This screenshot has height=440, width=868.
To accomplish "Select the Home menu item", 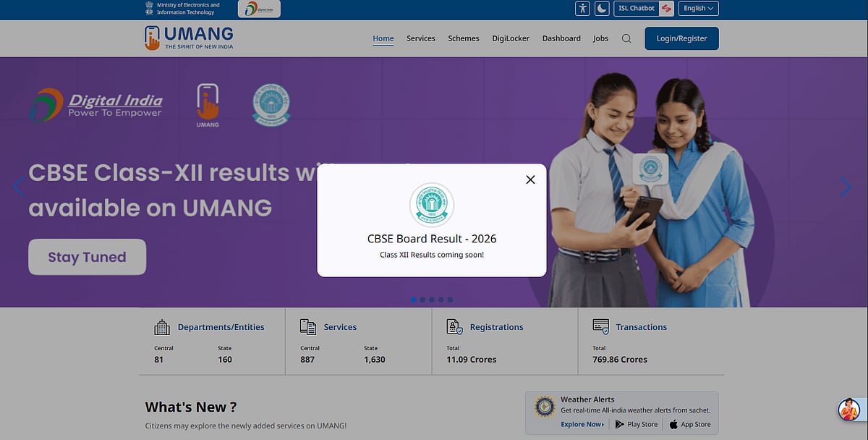I will click(x=383, y=38).
